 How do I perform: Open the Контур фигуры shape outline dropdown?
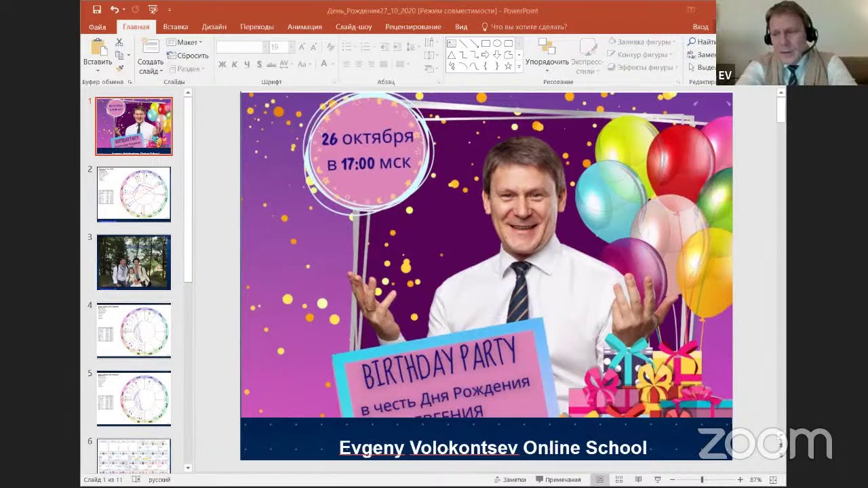(640, 55)
